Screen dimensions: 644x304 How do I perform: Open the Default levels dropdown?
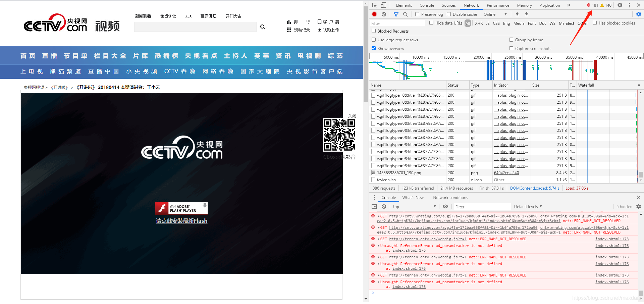528,207
